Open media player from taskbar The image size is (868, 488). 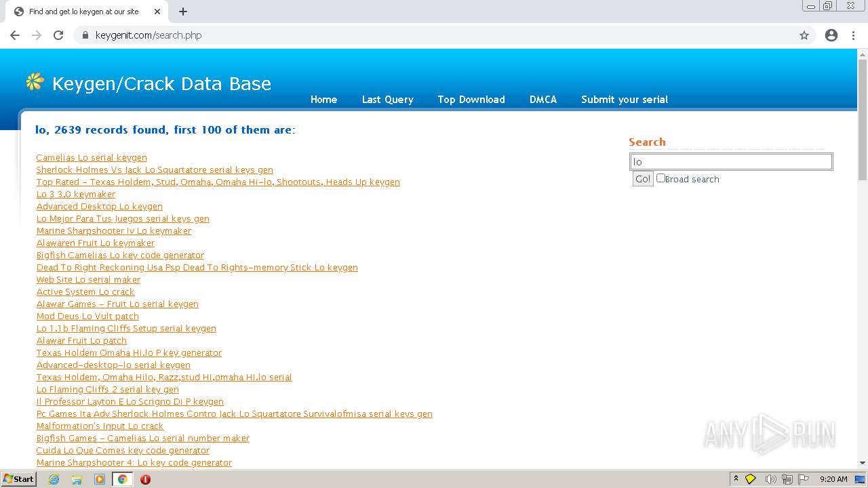click(100, 479)
